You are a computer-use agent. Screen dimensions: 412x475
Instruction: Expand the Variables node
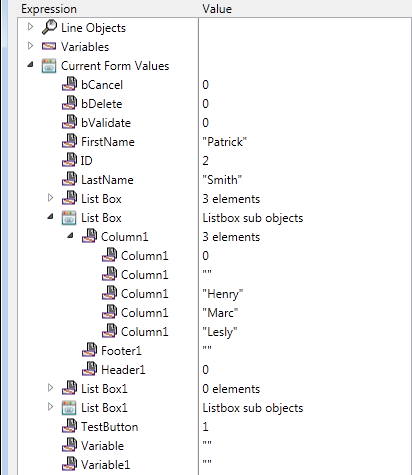coord(30,46)
